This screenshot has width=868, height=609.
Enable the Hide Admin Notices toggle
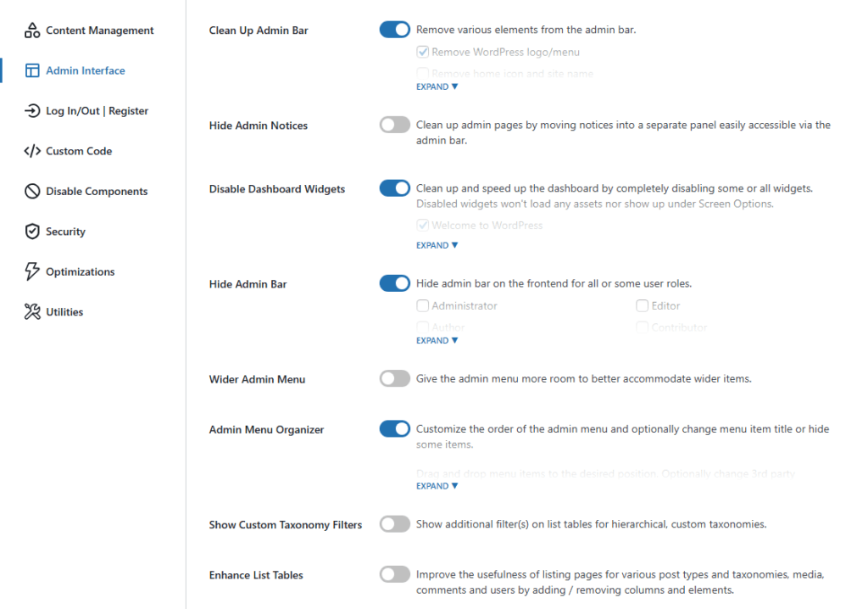[x=395, y=125]
